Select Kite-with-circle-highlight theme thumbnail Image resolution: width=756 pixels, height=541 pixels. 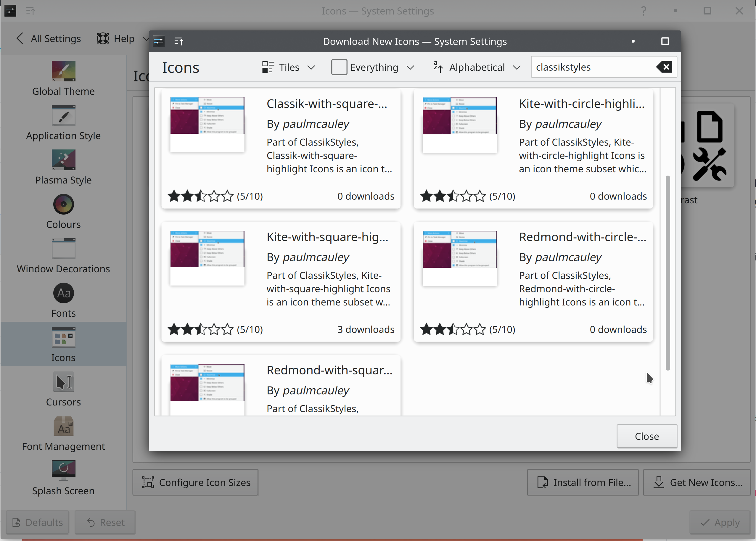[460, 123]
